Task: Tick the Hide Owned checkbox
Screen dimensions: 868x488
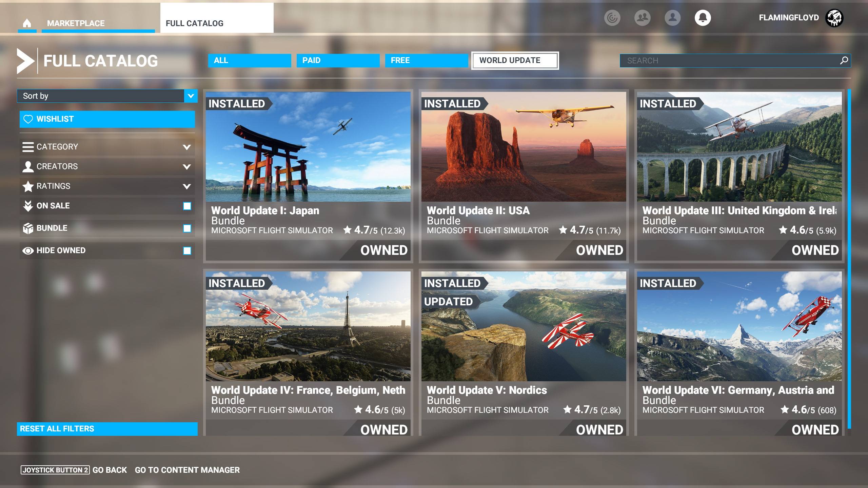Action: click(187, 250)
